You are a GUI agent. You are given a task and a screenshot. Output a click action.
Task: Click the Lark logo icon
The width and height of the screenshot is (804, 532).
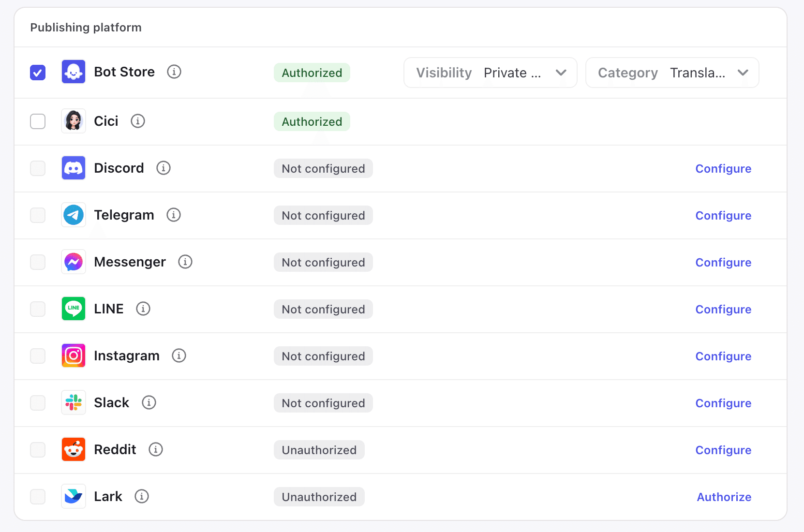(74, 496)
